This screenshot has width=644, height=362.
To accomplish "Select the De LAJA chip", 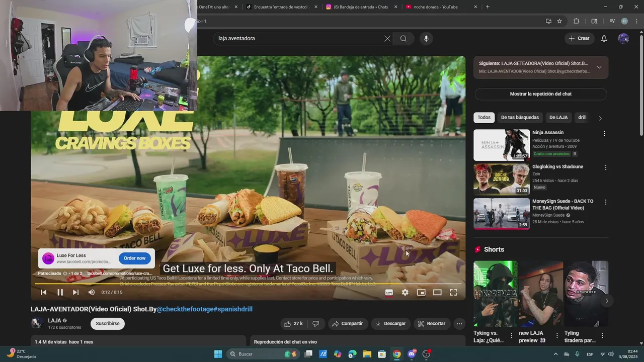I will 558,118.
